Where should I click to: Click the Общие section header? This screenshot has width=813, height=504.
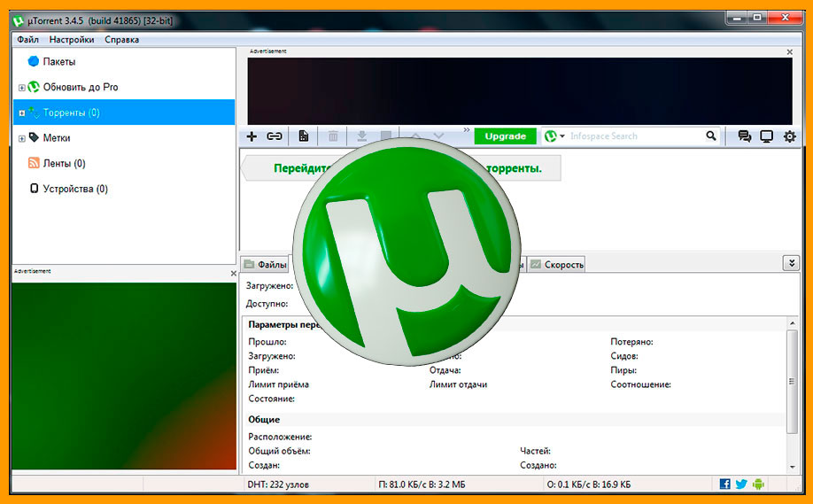click(x=264, y=420)
